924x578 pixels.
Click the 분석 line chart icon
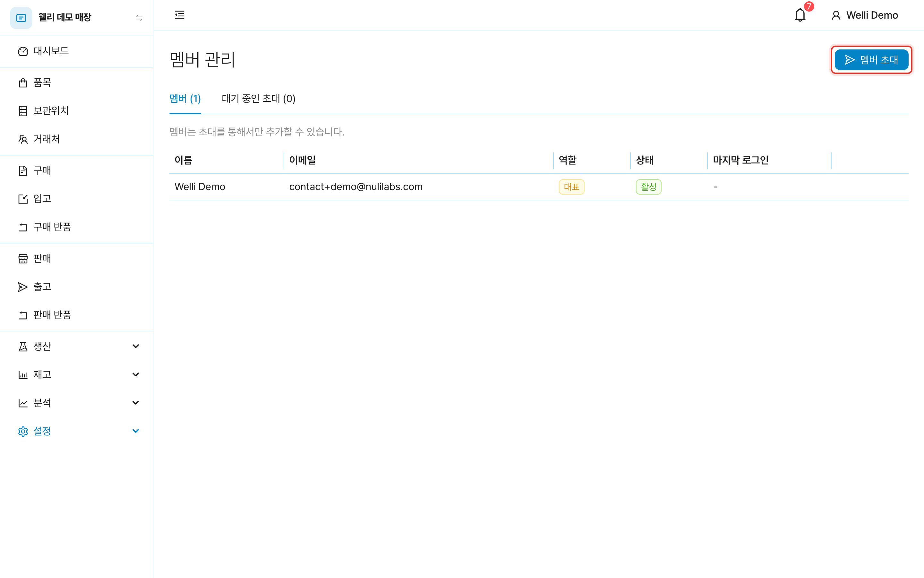(x=23, y=403)
